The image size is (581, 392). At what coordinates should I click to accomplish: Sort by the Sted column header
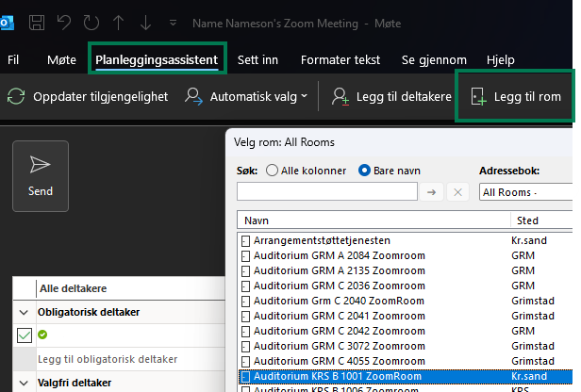pyautogui.click(x=541, y=220)
